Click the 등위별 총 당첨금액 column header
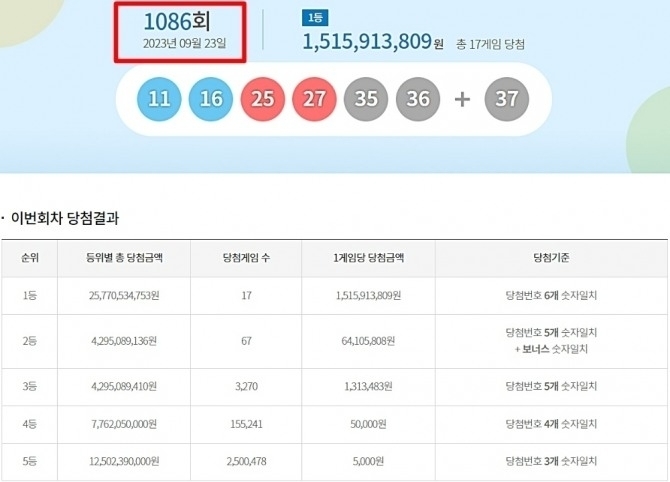670x482 pixels. (x=124, y=258)
